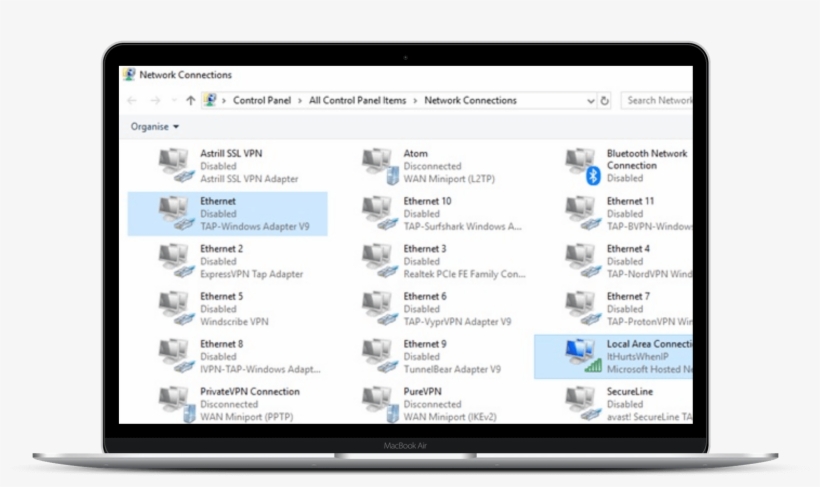The height and width of the screenshot is (487, 820).
Task: Click the 'Ethernet 9' name label
Action: point(425,344)
